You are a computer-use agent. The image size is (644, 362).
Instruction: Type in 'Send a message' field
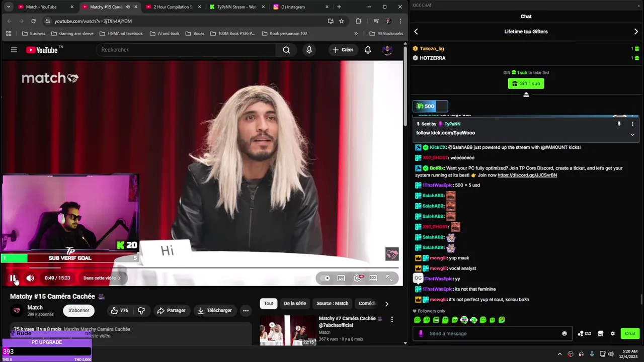[x=493, y=333]
